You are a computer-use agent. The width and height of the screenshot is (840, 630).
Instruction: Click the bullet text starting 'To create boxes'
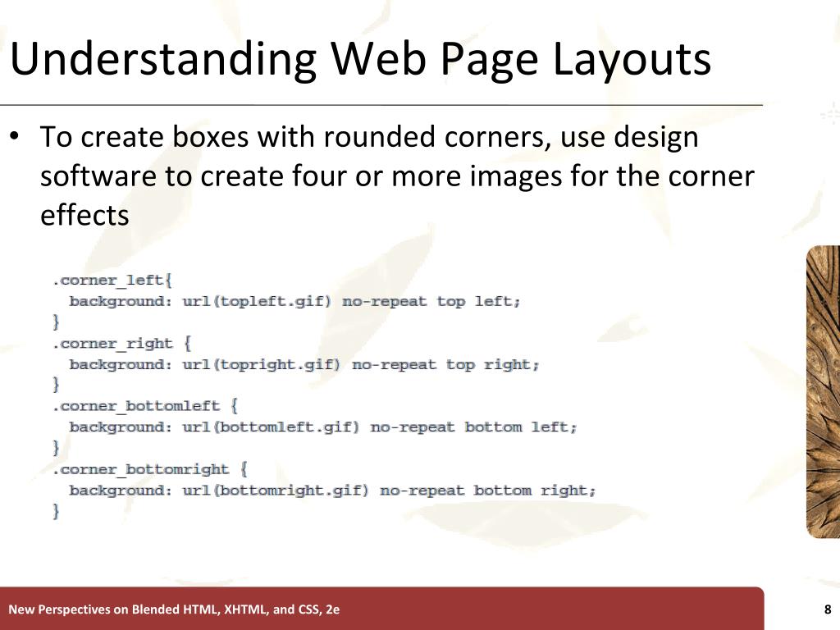pos(397,176)
